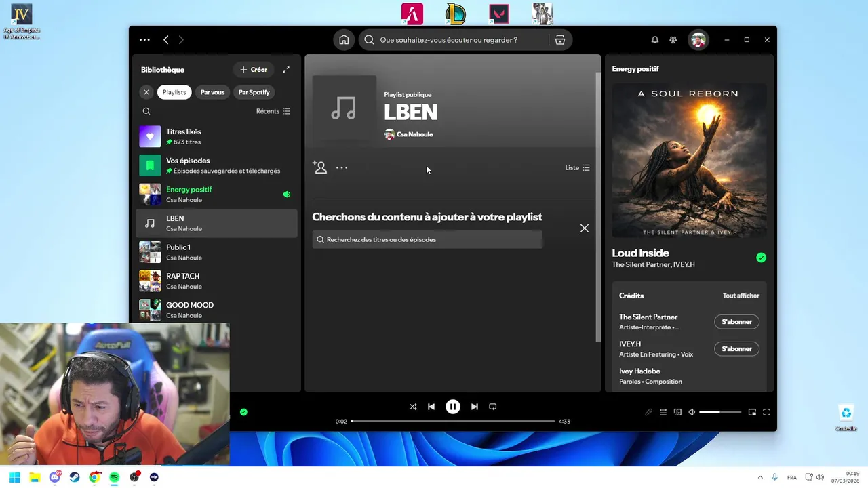Toggle repeat mode
Screen dimensions: 868x488
[x=493, y=407]
